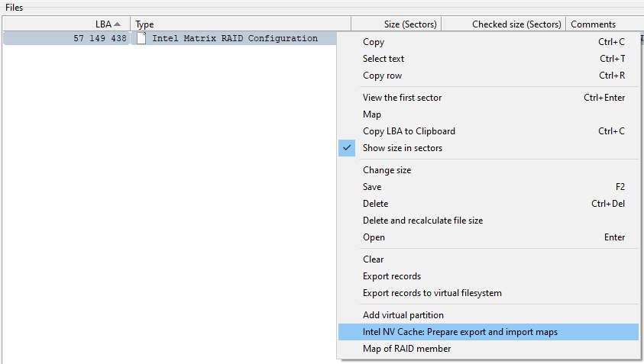The image size is (644, 364).
Task: Open Map of RAID member
Action: pos(406,349)
